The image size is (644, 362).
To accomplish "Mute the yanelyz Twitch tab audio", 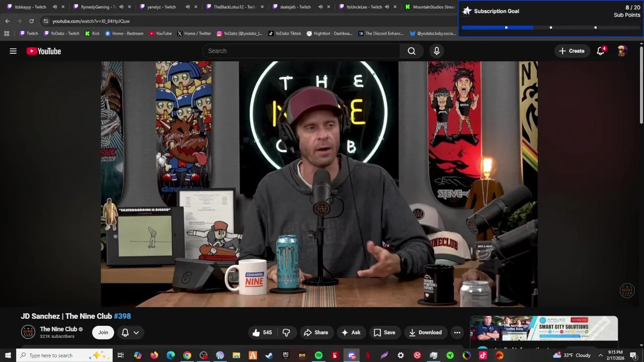I will click(188, 7).
